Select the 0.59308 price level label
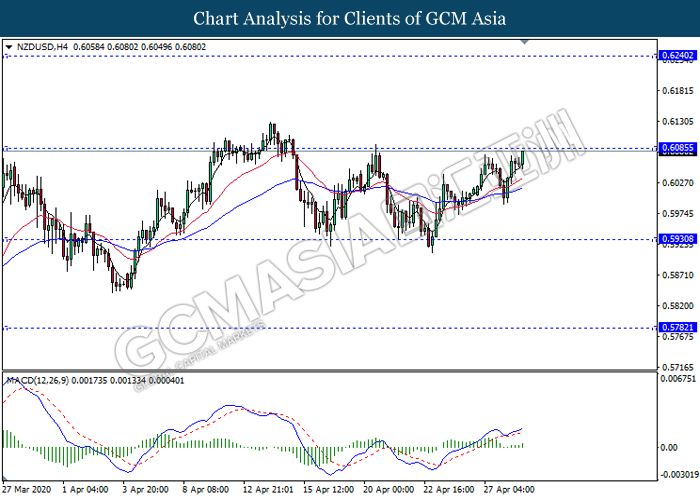 pyautogui.click(x=678, y=239)
